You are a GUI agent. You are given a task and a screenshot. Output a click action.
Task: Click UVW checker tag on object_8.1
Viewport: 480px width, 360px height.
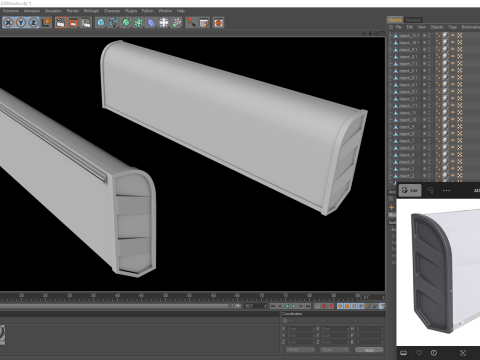460,57
